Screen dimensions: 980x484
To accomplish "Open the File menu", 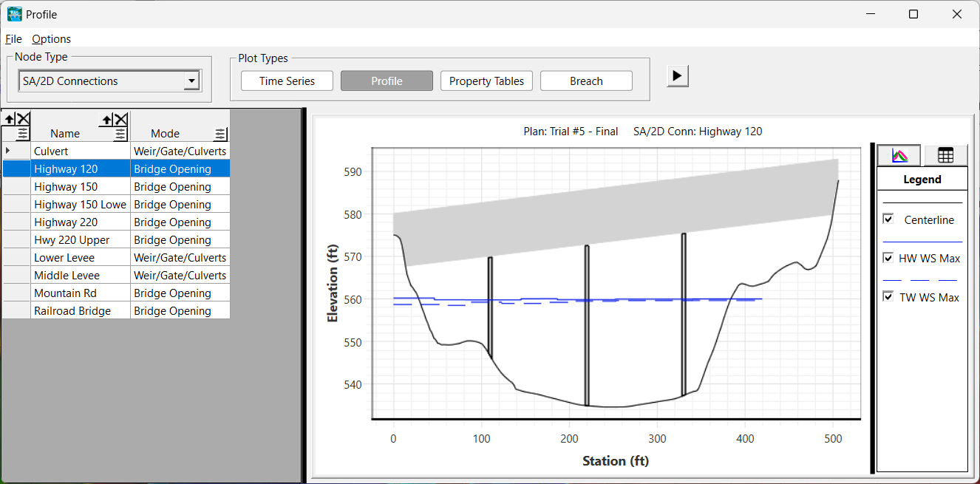I will click(13, 39).
